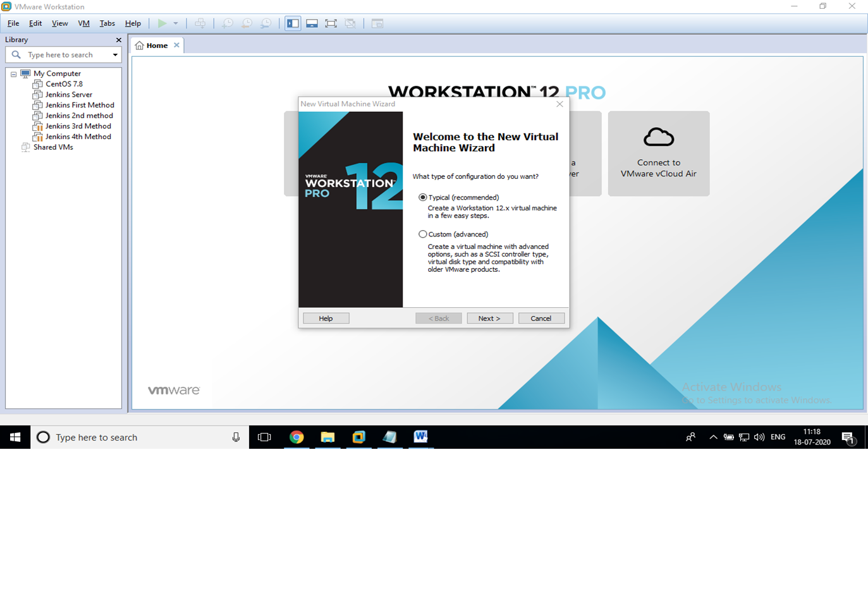The image size is (868, 603).
Task: Open the library search dropdown arrow
Action: pos(116,54)
